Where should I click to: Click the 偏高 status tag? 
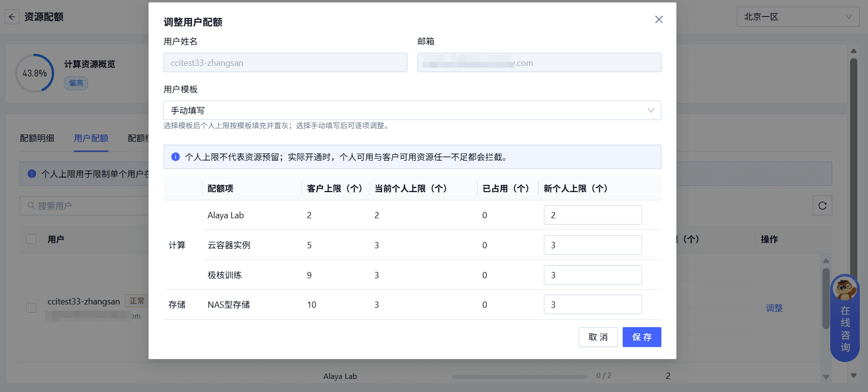click(76, 83)
